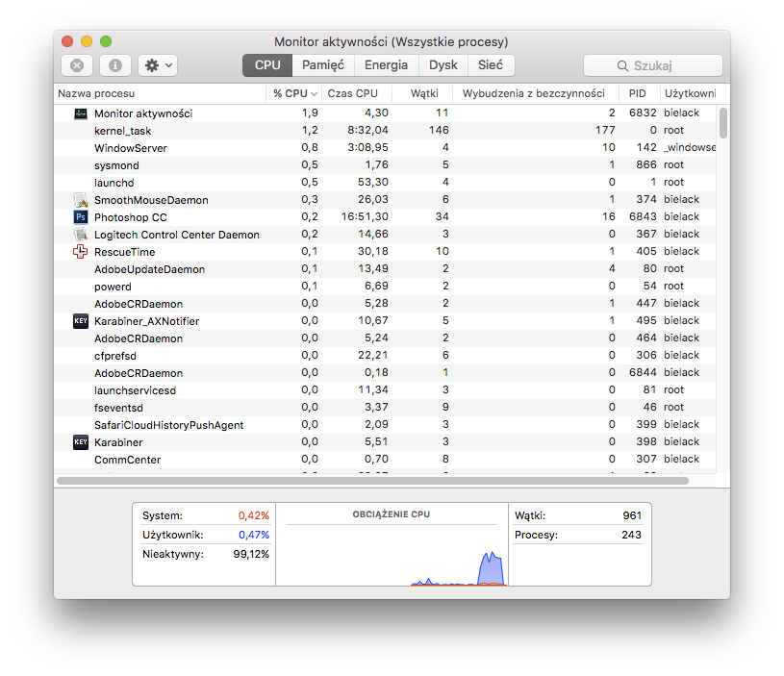Click the Użytkownik 0,47% value

point(254,535)
